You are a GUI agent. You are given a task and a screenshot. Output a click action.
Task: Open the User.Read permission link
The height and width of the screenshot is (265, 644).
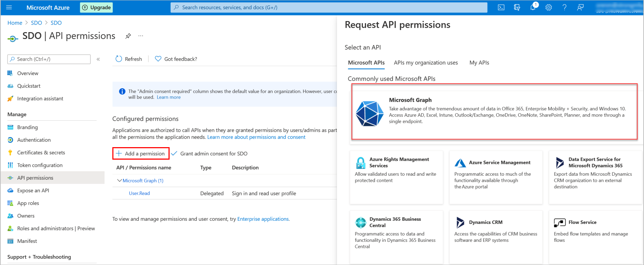click(x=139, y=194)
